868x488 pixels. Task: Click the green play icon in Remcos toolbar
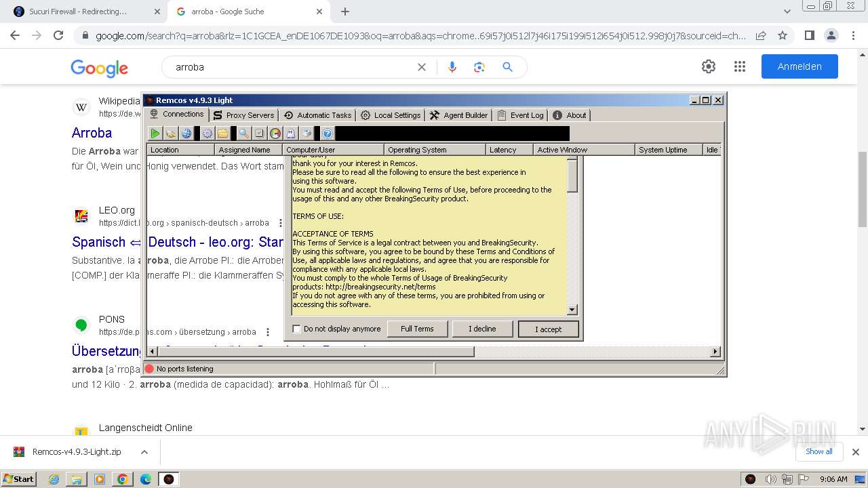point(155,134)
